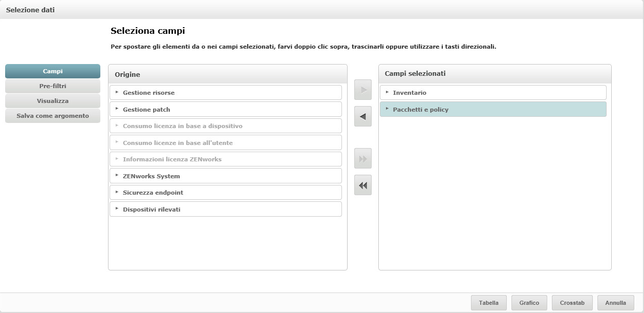Click the double right arrow add-all button
This screenshot has height=313, width=644.
(x=362, y=159)
